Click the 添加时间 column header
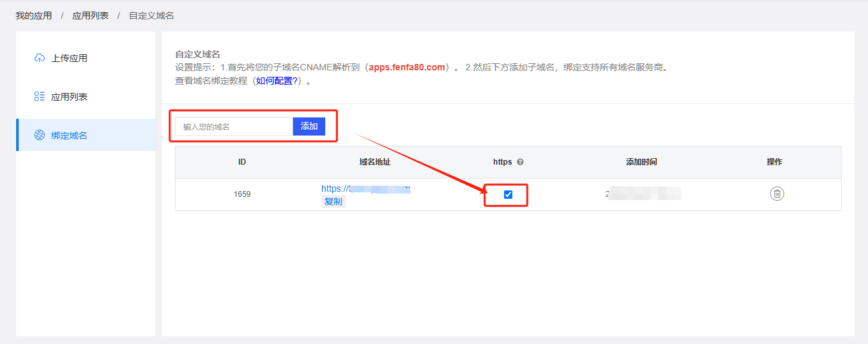Image resolution: width=868 pixels, height=344 pixels. coord(641,162)
